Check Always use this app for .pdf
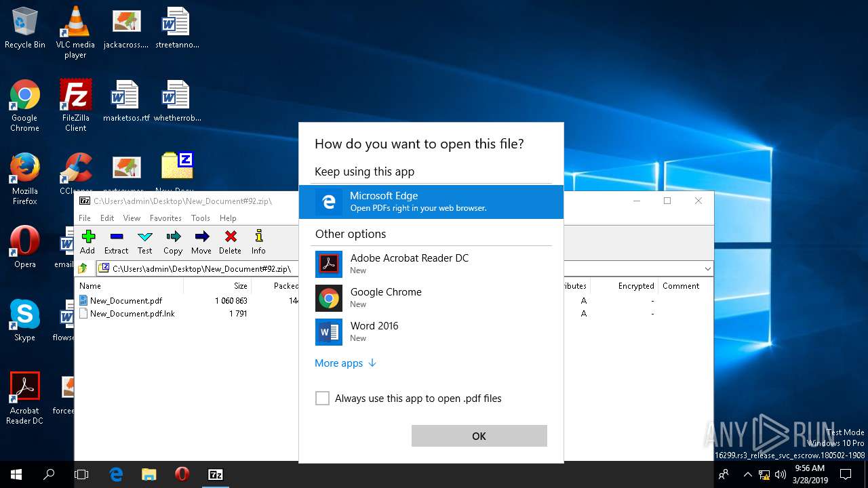868x488 pixels. click(x=322, y=399)
